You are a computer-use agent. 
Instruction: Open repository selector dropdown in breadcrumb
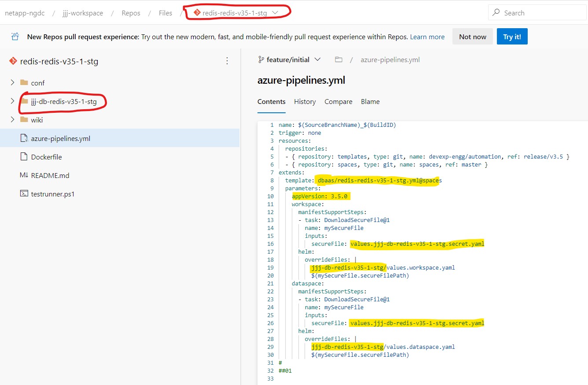276,13
